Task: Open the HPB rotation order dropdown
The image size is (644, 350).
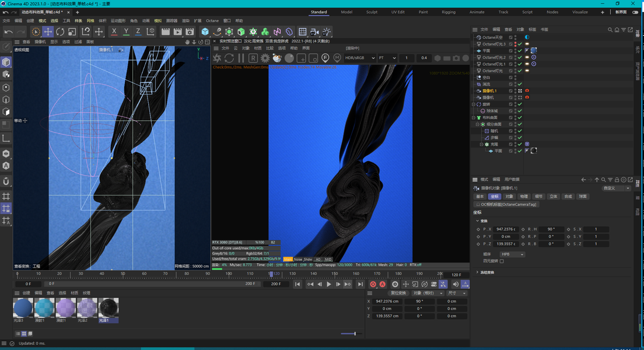Action: 512,254
